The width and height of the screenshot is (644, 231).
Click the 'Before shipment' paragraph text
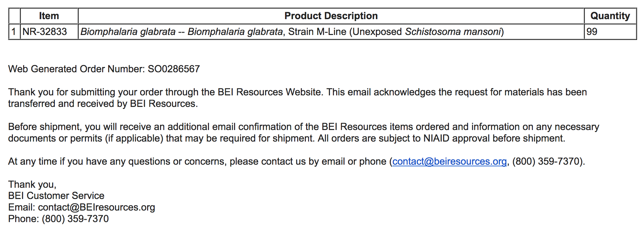tap(303, 133)
